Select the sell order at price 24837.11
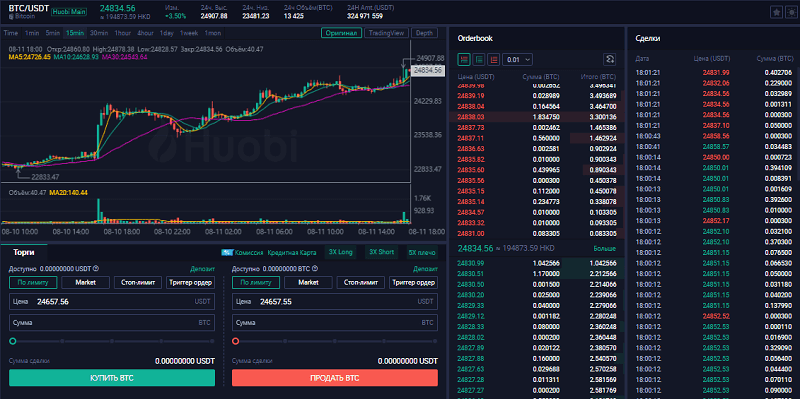This screenshot has height=399, width=800. tap(537, 138)
